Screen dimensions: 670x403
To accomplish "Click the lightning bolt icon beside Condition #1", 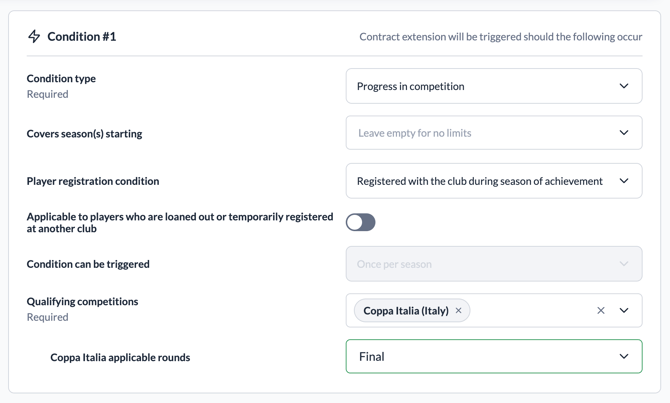I will click(x=34, y=37).
